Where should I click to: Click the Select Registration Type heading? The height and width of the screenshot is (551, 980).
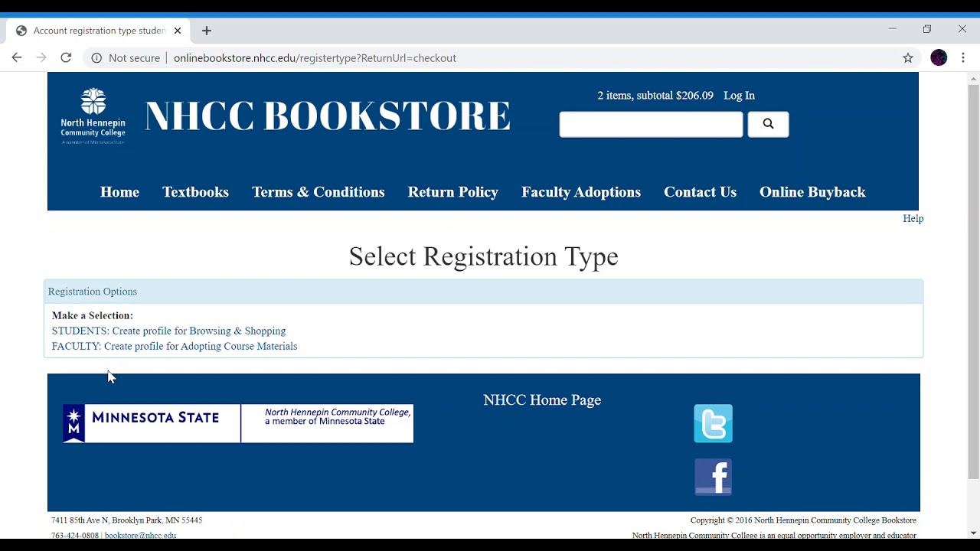point(483,256)
